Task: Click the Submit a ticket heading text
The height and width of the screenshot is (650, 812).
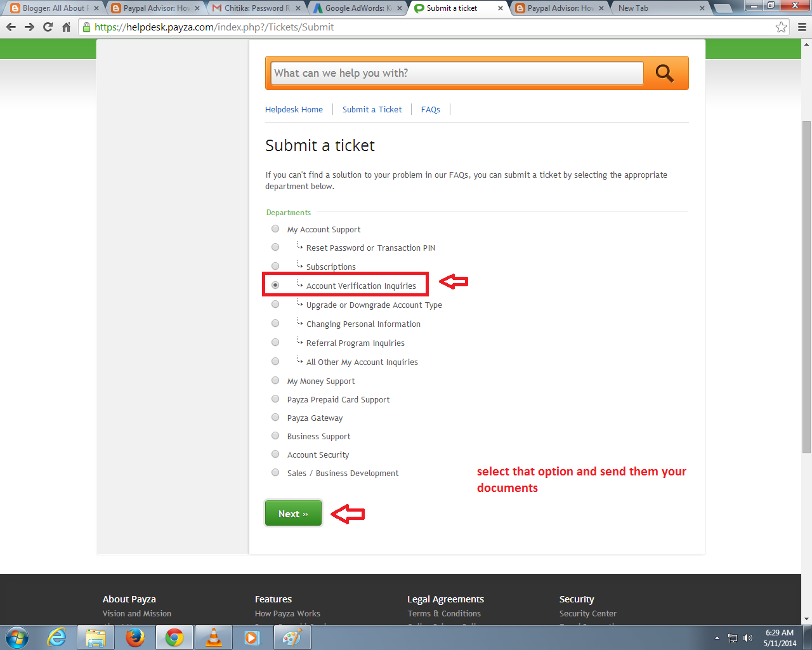Action: (x=320, y=145)
